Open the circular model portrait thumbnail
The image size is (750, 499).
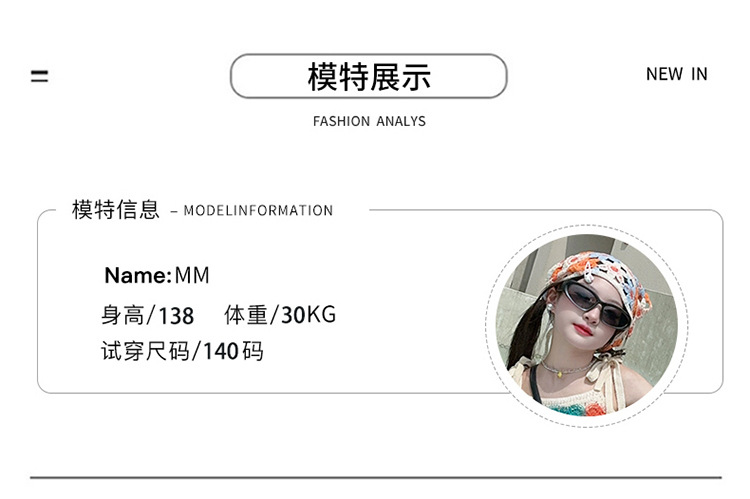pyautogui.click(x=587, y=325)
